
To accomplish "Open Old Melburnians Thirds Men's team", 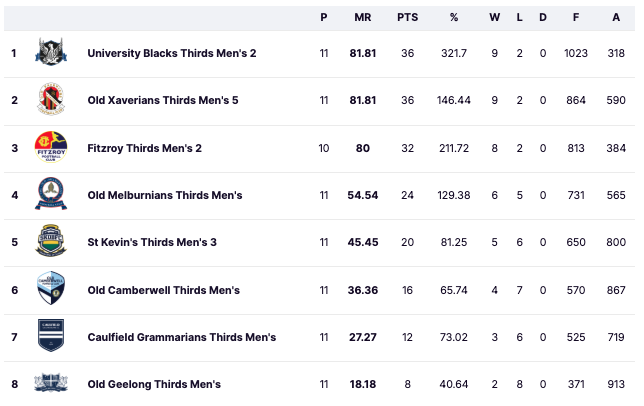I will tap(165, 195).
